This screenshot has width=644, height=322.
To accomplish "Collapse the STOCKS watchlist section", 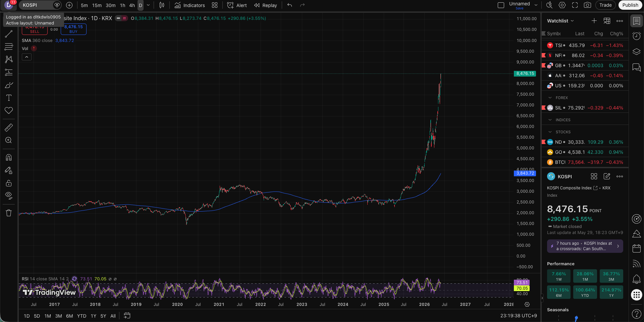I will coord(550,132).
